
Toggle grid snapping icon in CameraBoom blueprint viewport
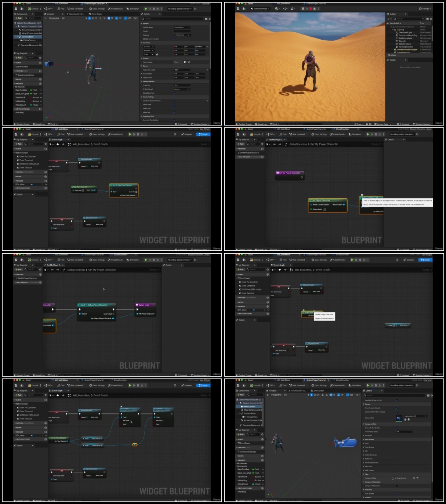[109, 18]
